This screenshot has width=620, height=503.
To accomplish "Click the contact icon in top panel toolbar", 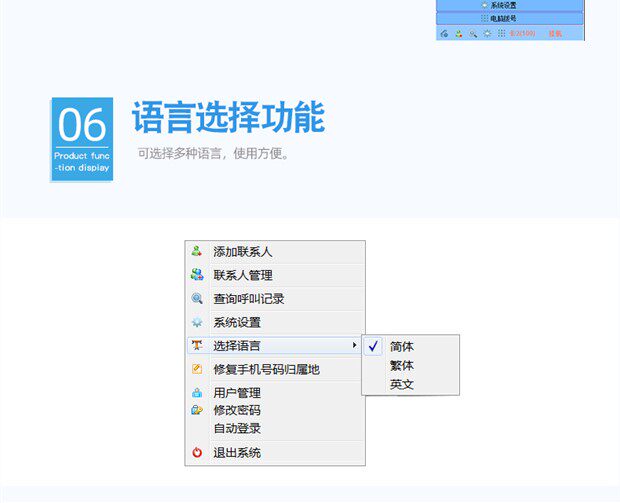I will pos(459,34).
